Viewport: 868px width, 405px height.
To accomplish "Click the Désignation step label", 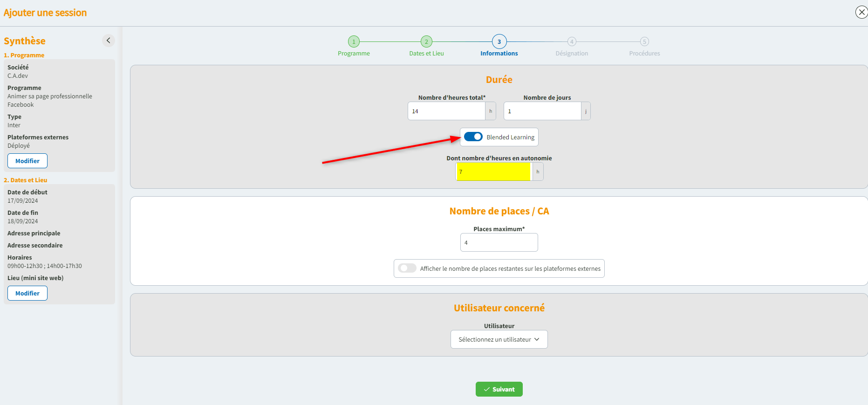I will coord(572,54).
